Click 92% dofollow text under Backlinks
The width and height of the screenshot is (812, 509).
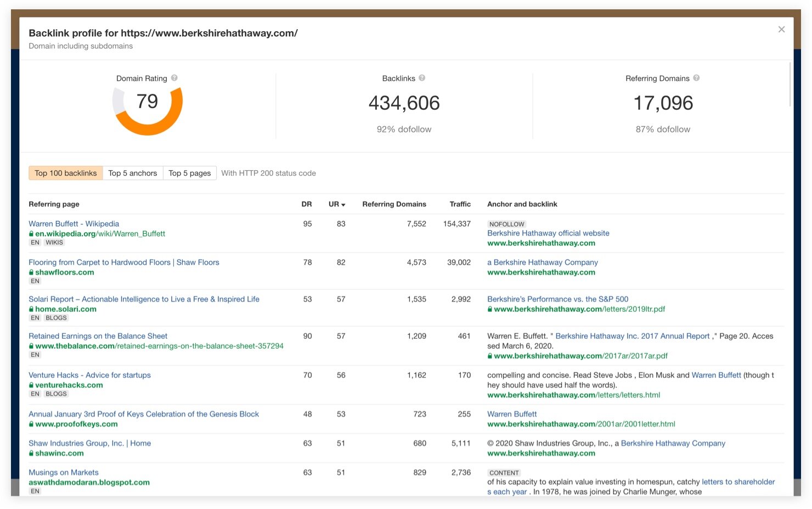coord(404,130)
